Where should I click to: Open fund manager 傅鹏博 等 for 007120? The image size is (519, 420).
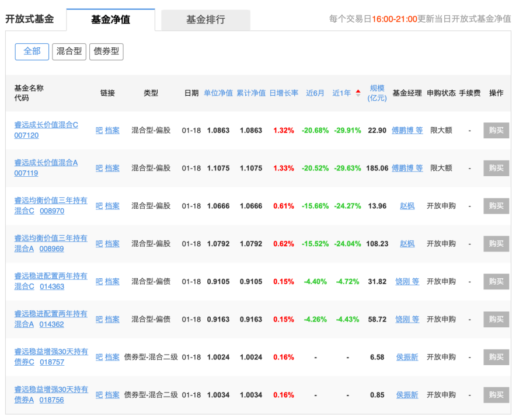407,130
